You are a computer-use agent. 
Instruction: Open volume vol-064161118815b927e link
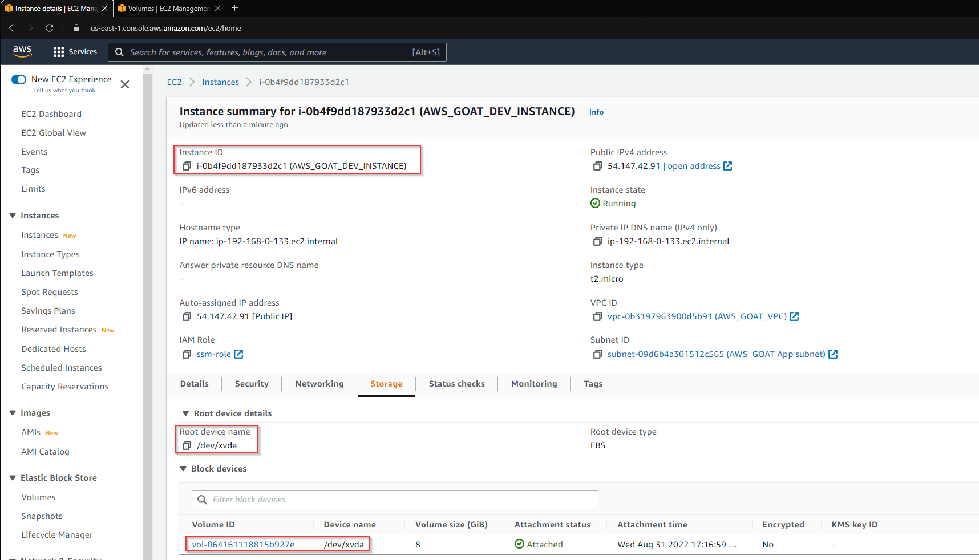(x=243, y=545)
